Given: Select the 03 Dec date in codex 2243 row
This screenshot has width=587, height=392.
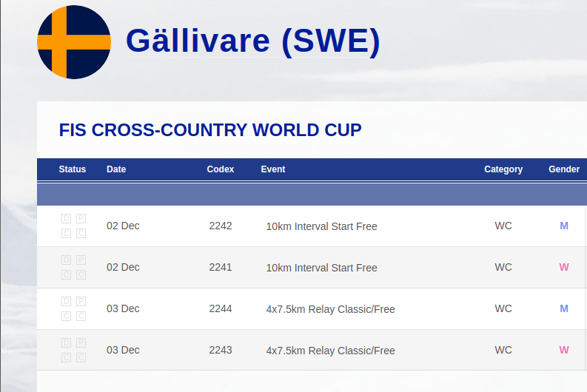Looking at the screenshot, I should pyautogui.click(x=123, y=350).
